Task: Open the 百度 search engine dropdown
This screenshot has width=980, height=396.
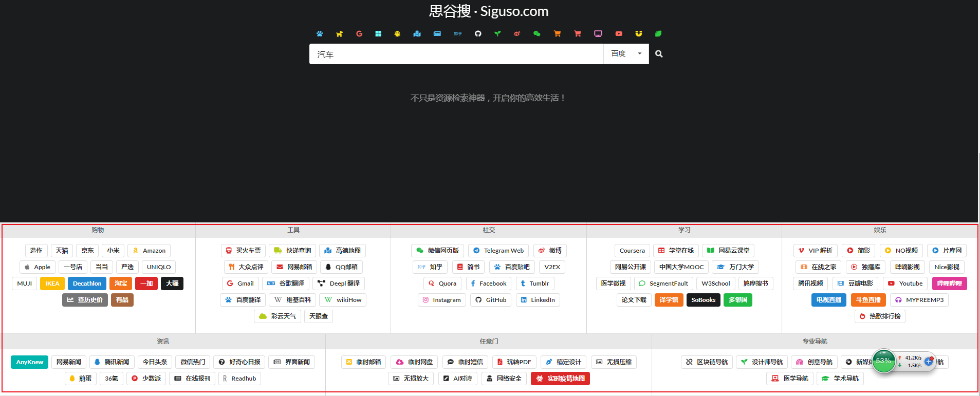Action: [x=626, y=54]
